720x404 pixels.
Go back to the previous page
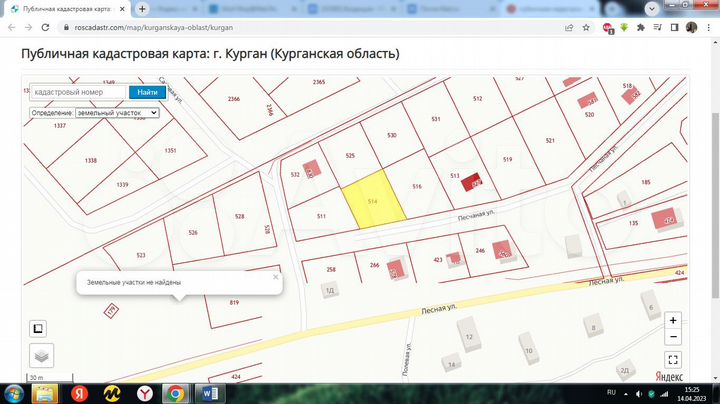tap(11, 28)
